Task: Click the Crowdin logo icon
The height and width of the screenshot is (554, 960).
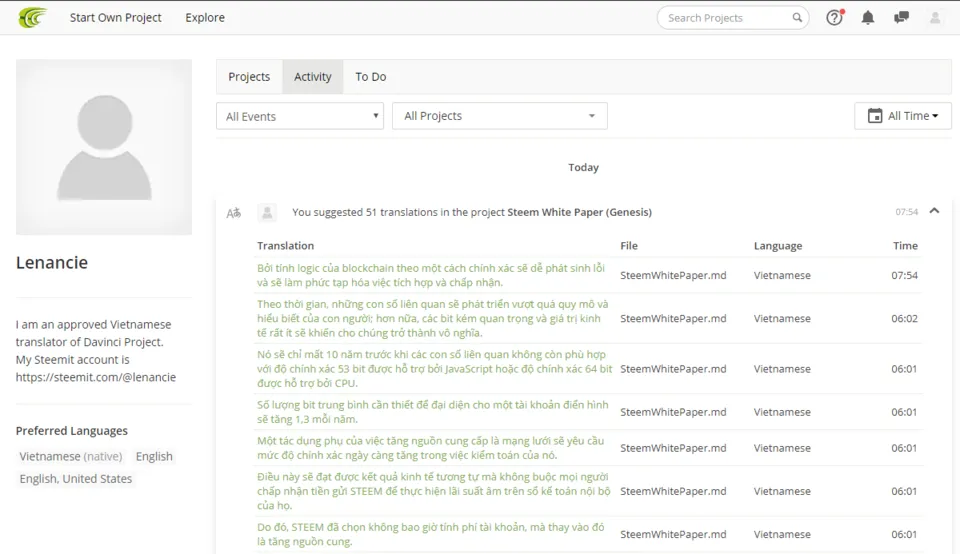Action: coord(32,17)
